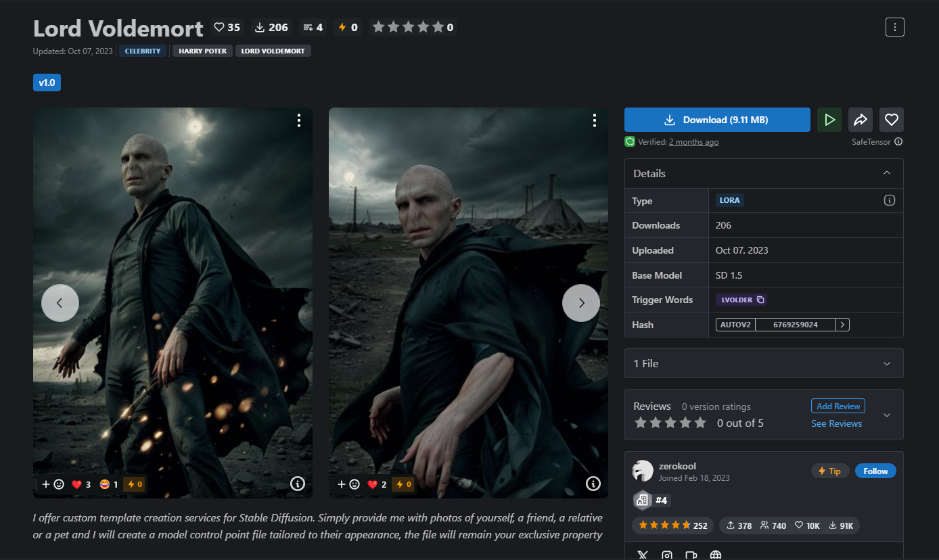Click the Add Review button
The height and width of the screenshot is (560, 939).
coord(838,406)
